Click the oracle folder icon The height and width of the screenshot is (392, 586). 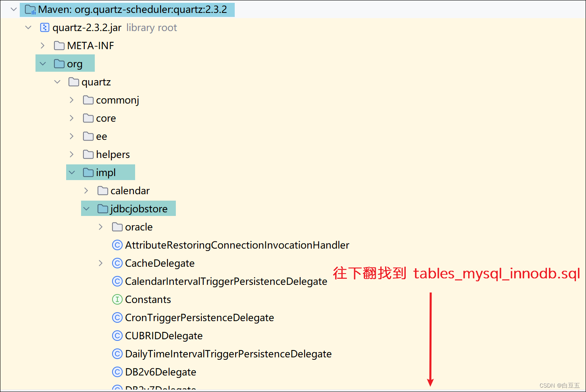coord(117,227)
